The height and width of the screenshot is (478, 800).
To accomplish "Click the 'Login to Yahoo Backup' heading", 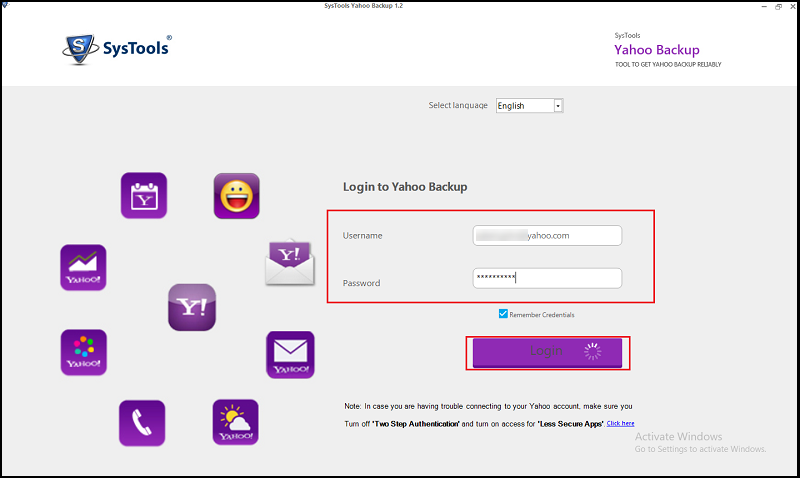I will [405, 187].
